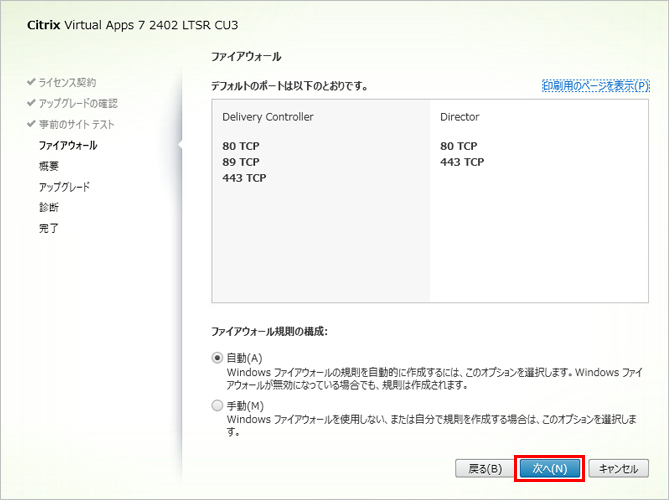Select the 自動(A) firewall rule option
669x500 pixels.
tap(217, 358)
